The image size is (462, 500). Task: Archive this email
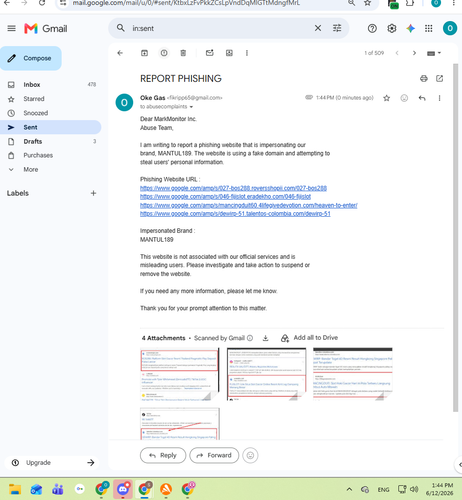pyautogui.click(x=144, y=53)
